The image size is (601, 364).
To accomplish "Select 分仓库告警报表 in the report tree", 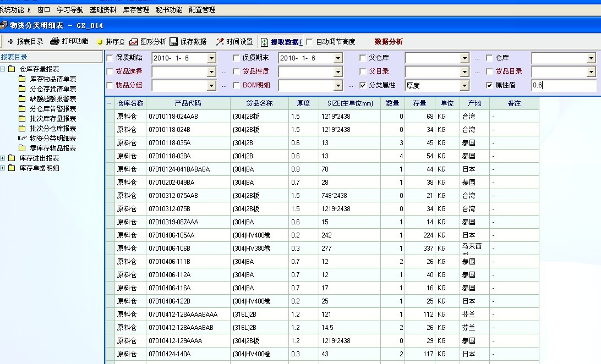I will tap(53, 109).
